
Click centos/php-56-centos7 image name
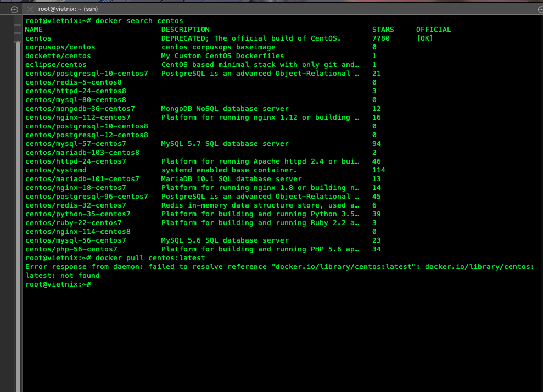pyautogui.click(x=71, y=249)
